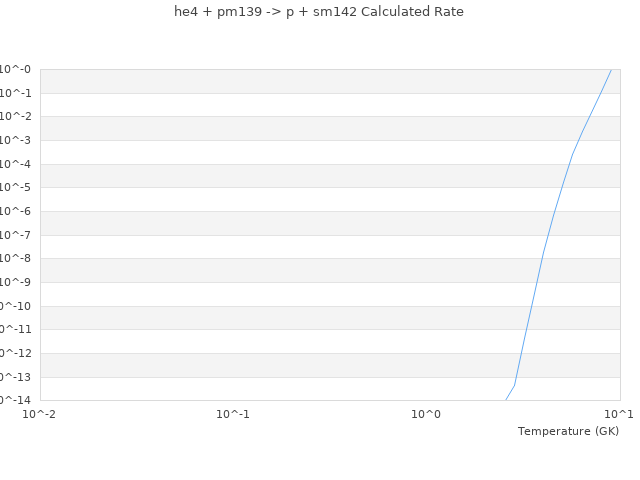Click the 10^0 x-axis tick label
Image resolution: width=640 pixels, height=480 pixels.
[x=426, y=413]
